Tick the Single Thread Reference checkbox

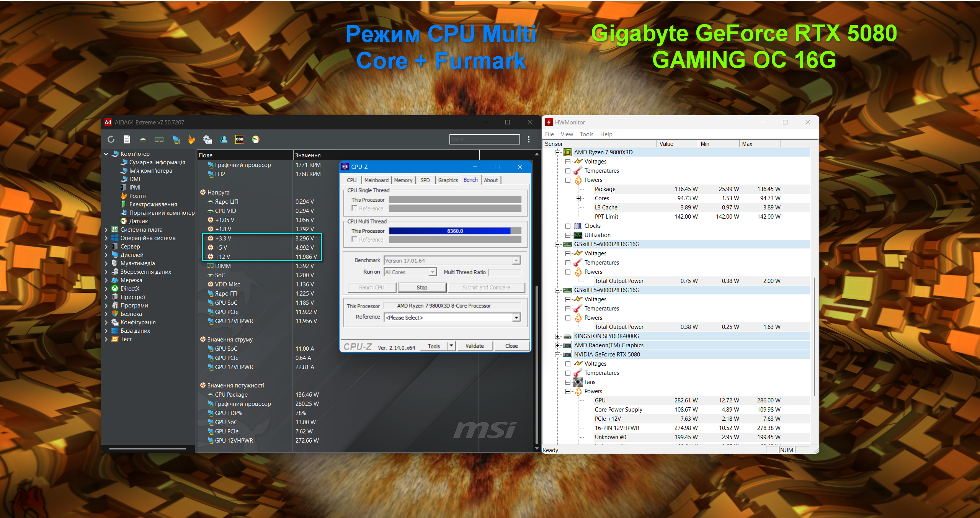[354, 208]
